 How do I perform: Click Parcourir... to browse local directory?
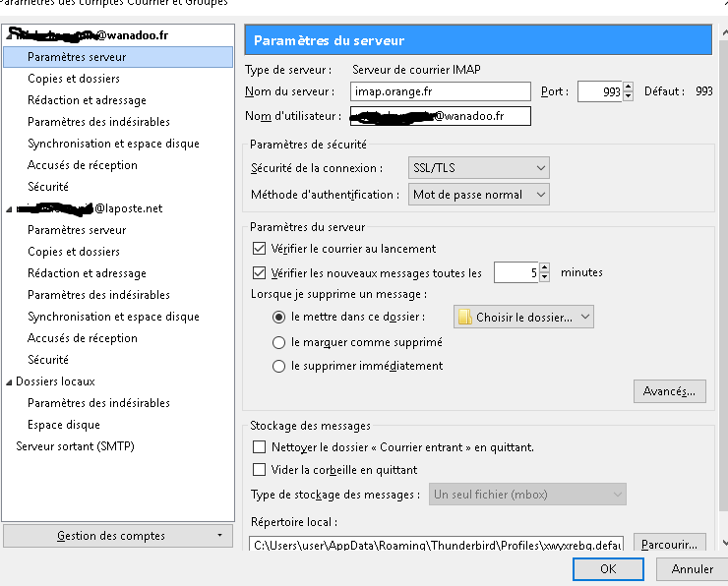(x=669, y=543)
